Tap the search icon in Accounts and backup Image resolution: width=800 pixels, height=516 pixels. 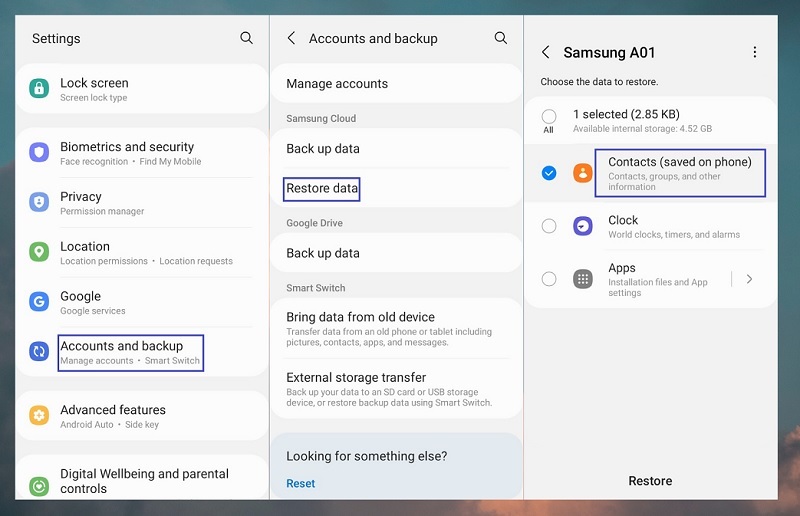pos(501,38)
